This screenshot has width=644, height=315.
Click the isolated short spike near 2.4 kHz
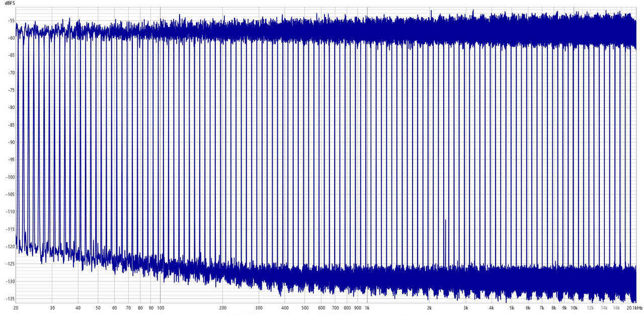coord(445,242)
